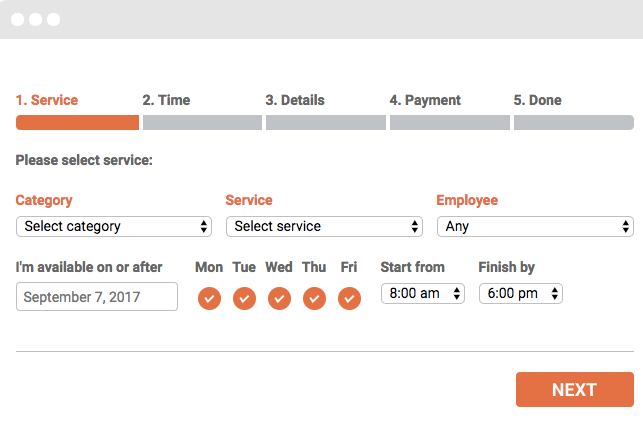Change the Finish by time dropdown
Image resolution: width=643 pixels, height=437 pixels.
(x=521, y=294)
